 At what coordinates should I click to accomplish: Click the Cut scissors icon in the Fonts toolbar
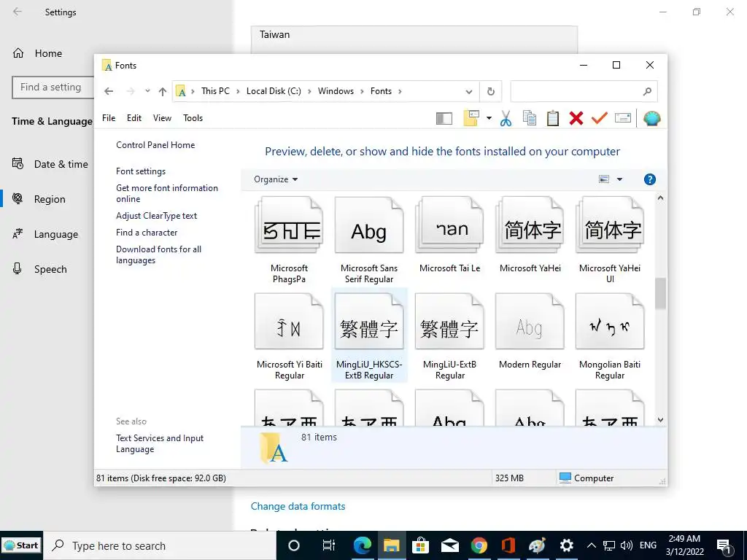506,118
